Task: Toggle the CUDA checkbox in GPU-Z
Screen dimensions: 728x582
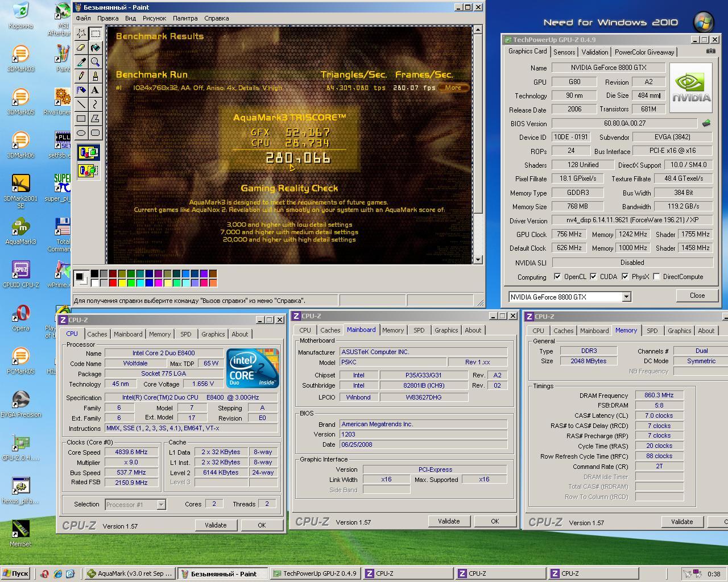Action: (x=593, y=277)
